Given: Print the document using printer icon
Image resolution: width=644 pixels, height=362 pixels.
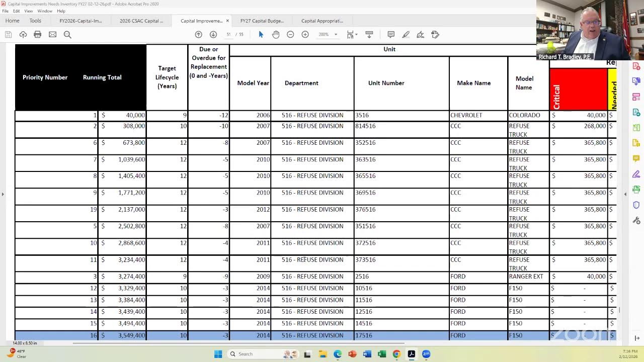Looking at the screenshot, I should 38,35.
